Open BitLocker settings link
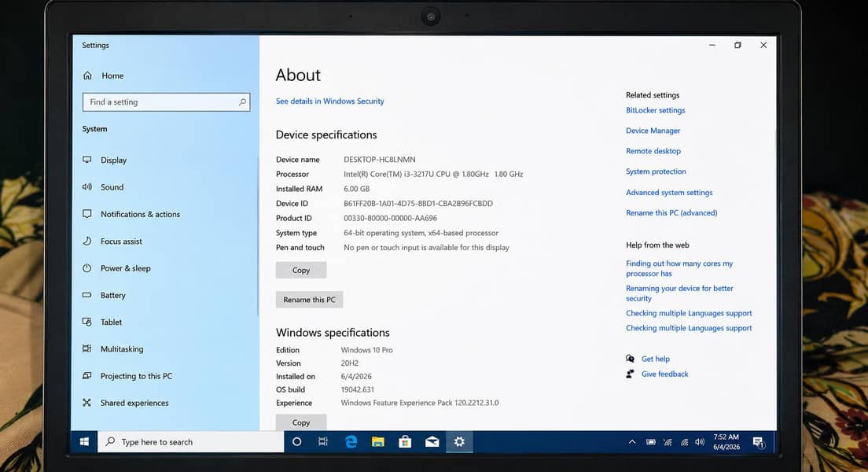868x472 pixels. pos(656,110)
